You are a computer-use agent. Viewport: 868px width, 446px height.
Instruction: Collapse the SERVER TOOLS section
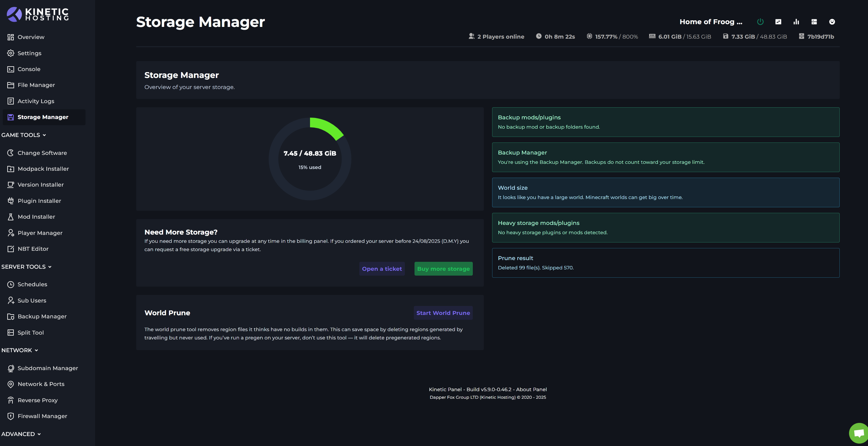(27, 267)
